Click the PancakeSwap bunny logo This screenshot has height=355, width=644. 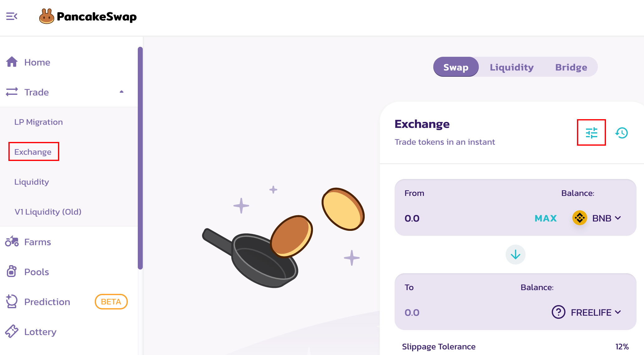(47, 16)
